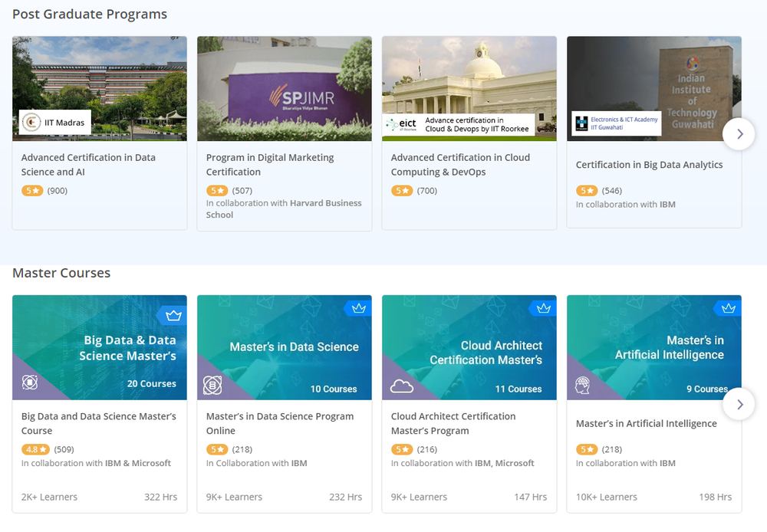Viewport: 767px width, 532px height.
Task: Click 'In collaboration with Harvard Business School' text
Action: click(284, 209)
